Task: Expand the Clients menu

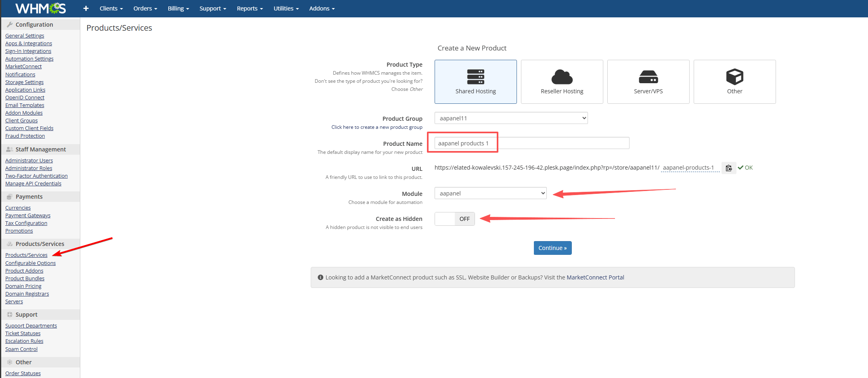Action: click(111, 8)
